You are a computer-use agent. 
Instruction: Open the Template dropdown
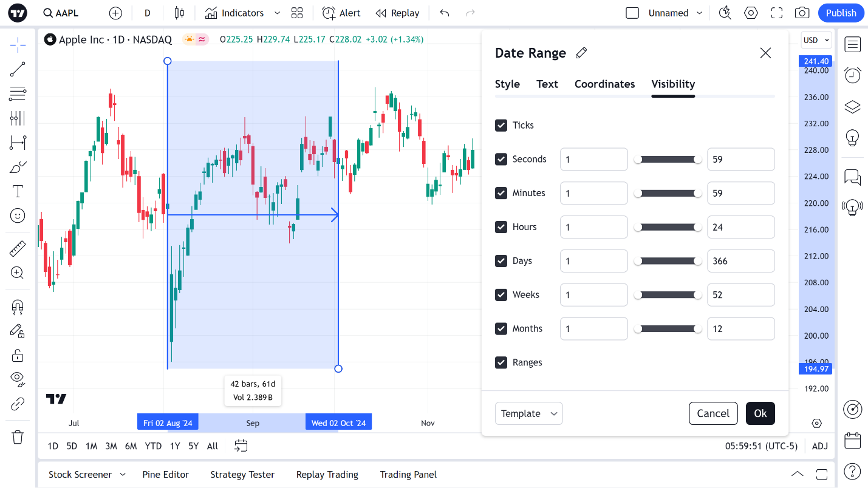pyautogui.click(x=528, y=413)
